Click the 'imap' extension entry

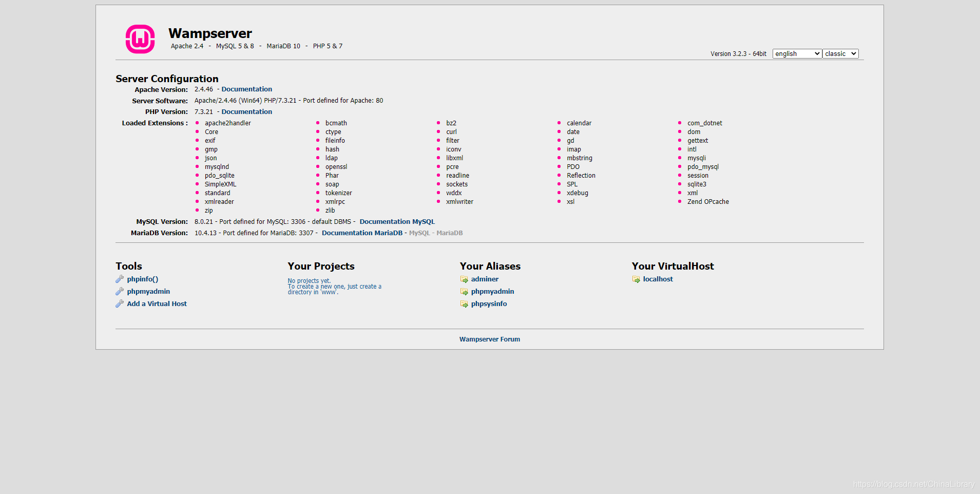574,149
